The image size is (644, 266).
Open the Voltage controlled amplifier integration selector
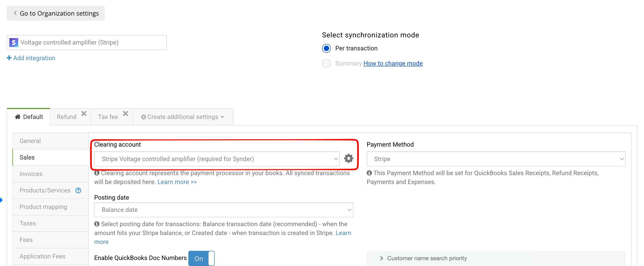click(87, 42)
